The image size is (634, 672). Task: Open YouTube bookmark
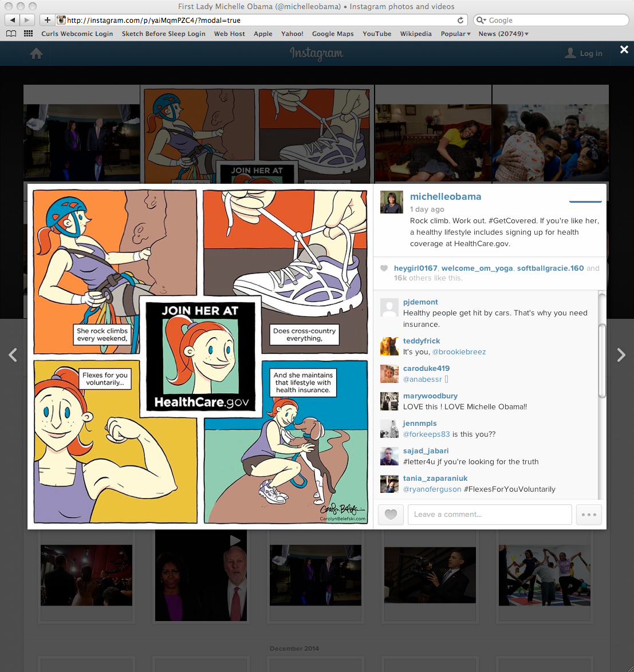[377, 34]
